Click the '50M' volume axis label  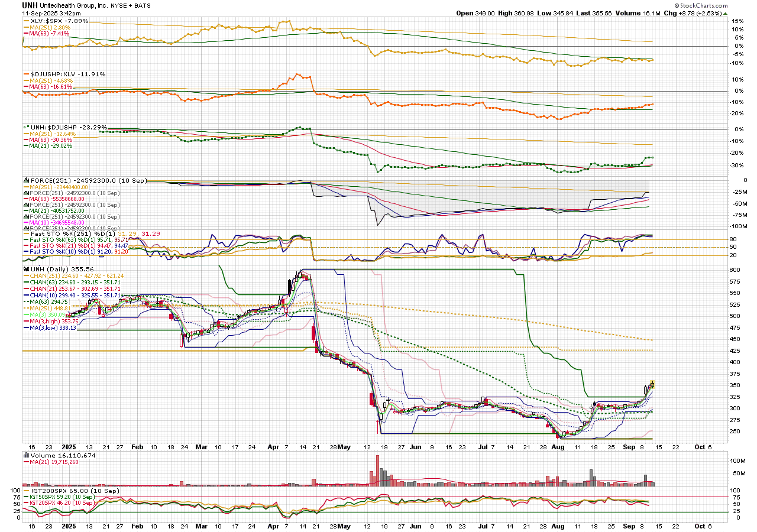tap(737, 473)
